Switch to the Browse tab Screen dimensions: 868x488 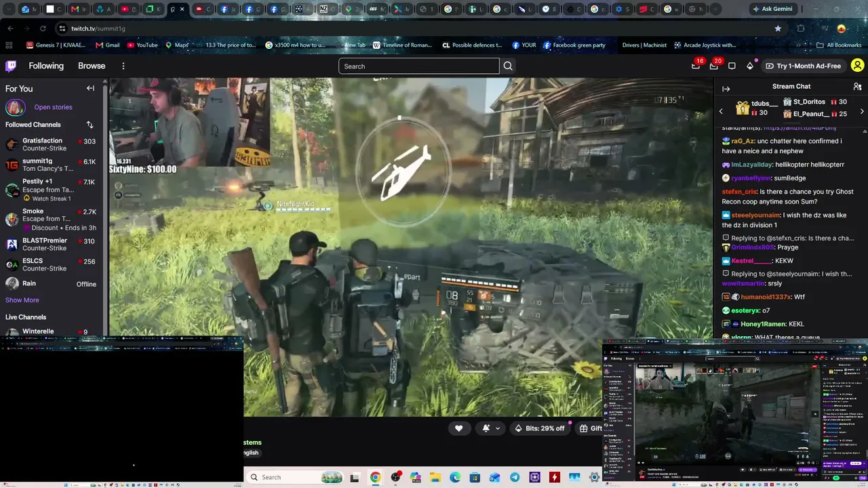(x=92, y=66)
